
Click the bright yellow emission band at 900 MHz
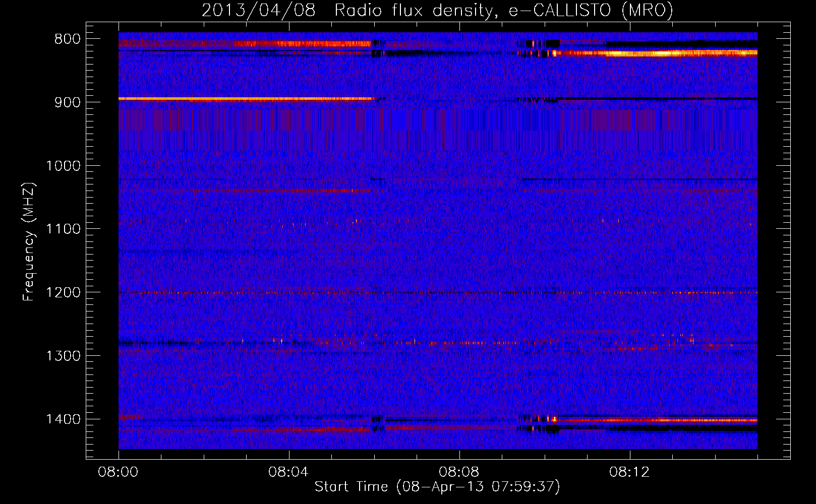tap(246, 99)
